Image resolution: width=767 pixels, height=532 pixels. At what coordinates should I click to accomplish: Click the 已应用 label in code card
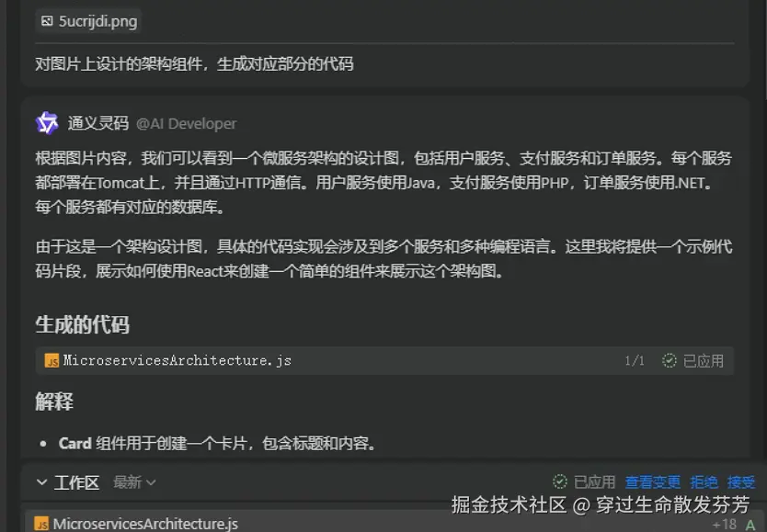point(703,360)
